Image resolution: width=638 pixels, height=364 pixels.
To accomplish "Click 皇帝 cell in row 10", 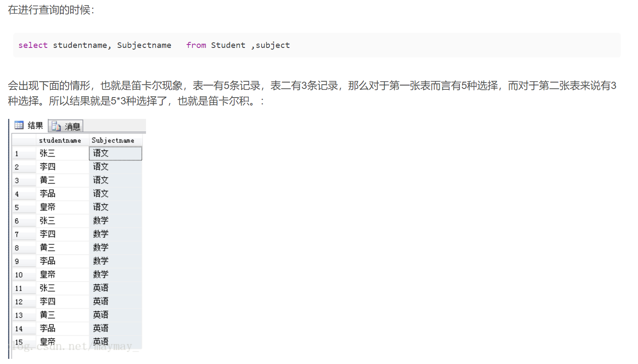I will click(62, 275).
